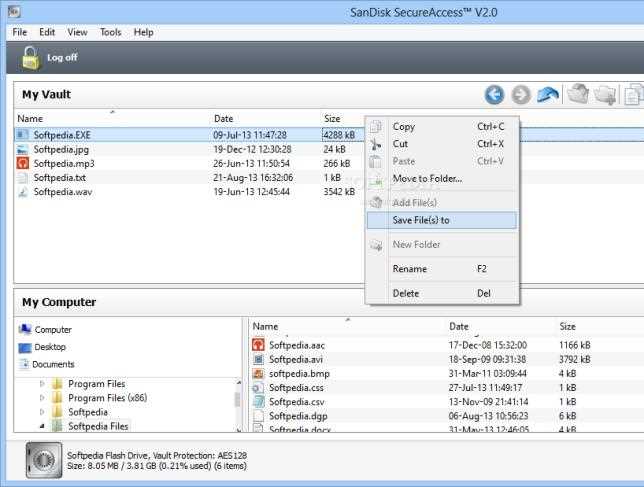
Task: Click the New folder toolbar icon
Action: click(605, 95)
